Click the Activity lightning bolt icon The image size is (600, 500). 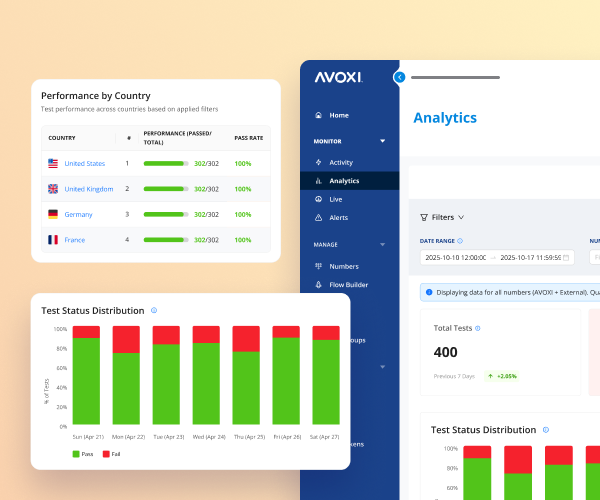coord(318,162)
